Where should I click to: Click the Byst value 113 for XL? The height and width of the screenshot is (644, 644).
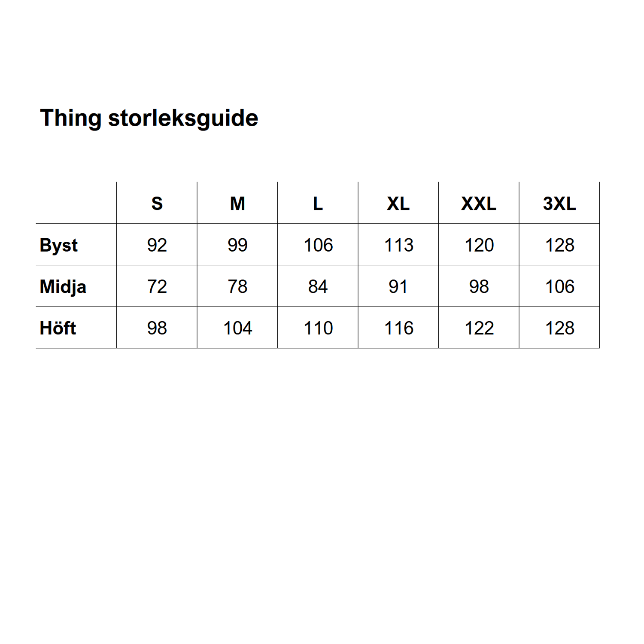[398, 245]
